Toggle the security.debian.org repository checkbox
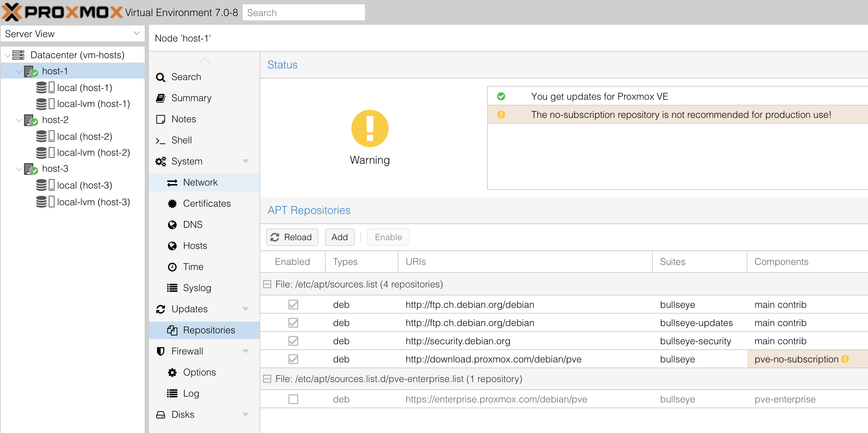Screen dimensions: 868x433 coord(293,341)
